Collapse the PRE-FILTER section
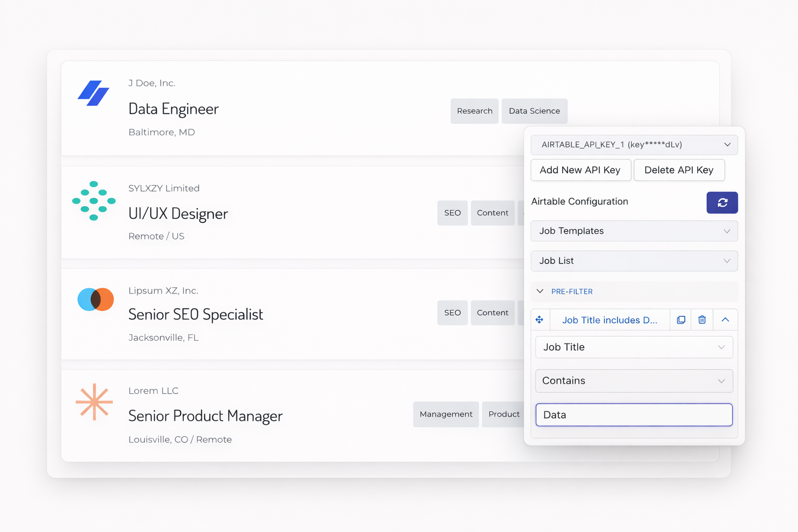This screenshot has height=532, width=798. [540, 291]
